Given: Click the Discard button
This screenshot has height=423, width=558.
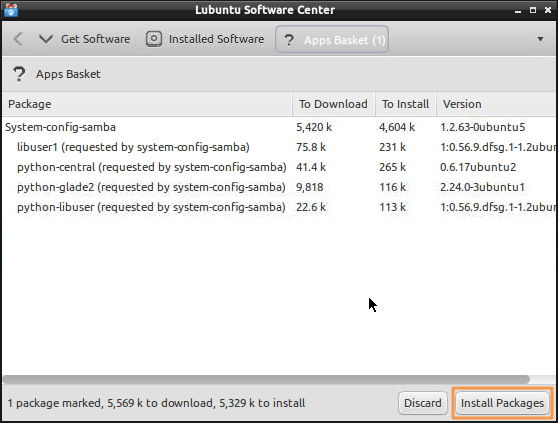Looking at the screenshot, I should 422,403.
